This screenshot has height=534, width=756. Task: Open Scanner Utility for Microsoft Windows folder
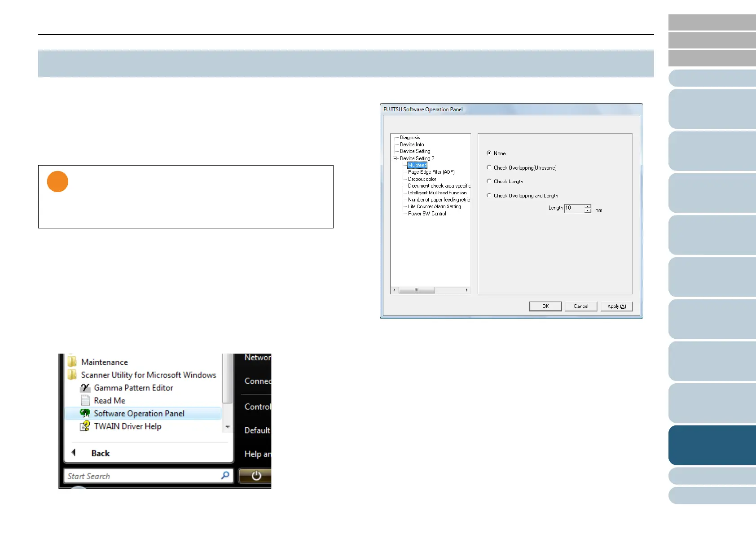[x=142, y=375]
